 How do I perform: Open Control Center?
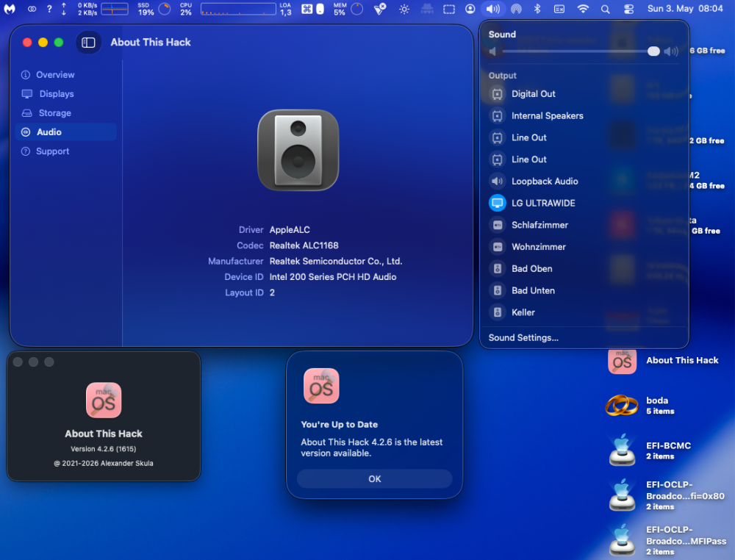click(x=628, y=9)
